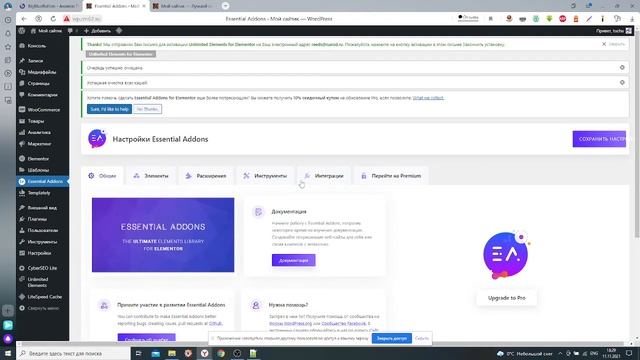The image size is (640, 360).
Task: Open Chrome from the taskbar
Action: (221, 353)
